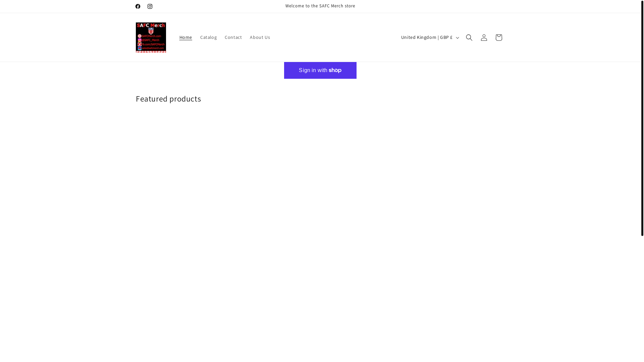The height and width of the screenshot is (362, 644).
Task: Expand United Kingdom GBP currency selector
Action: tap(430, 38)
